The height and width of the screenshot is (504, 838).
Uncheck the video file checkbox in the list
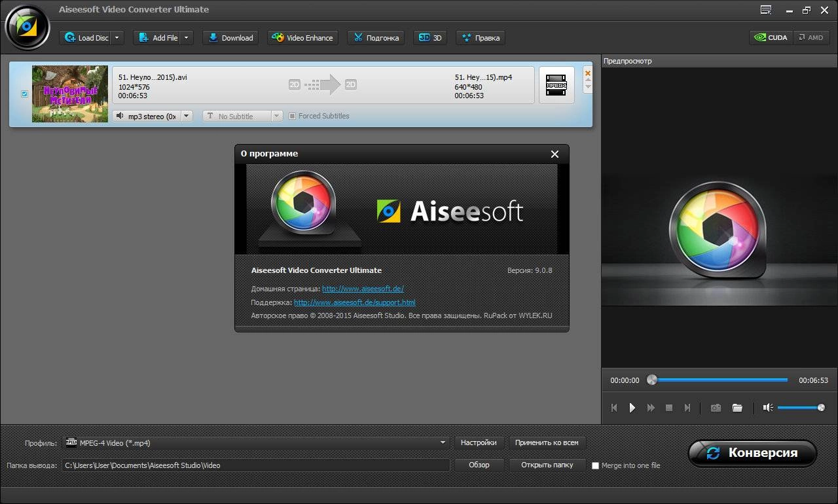point(25,94)
